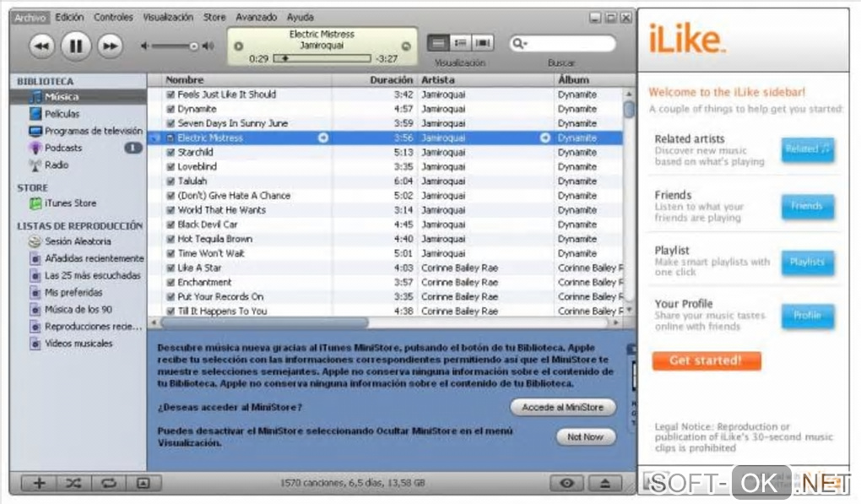Toggle the Enchantment song checkbox

171,282
